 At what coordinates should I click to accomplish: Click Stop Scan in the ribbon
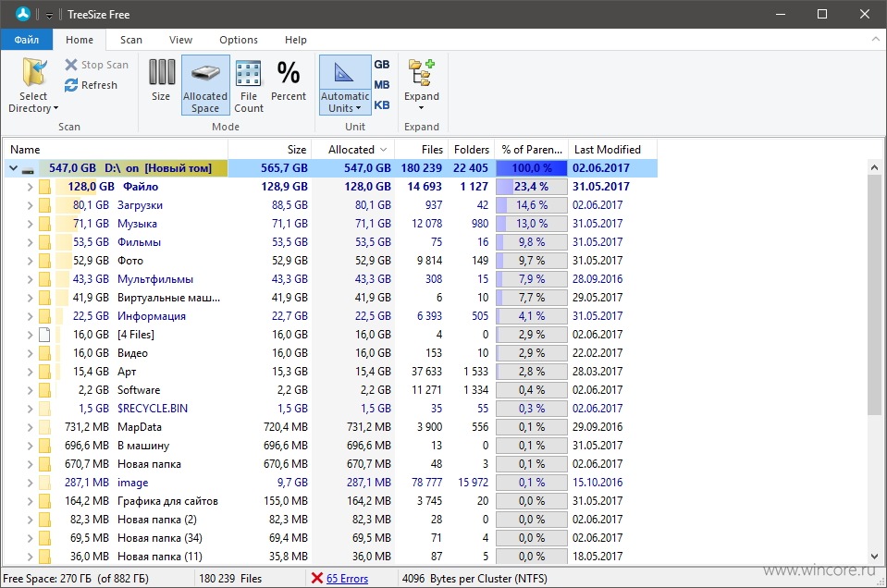click(x=97, y=65)
